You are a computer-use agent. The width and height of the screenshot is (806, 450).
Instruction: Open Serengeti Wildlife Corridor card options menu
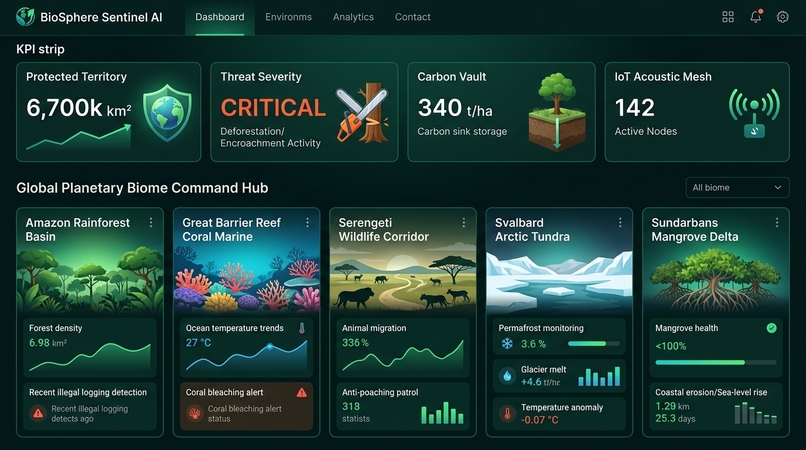click(464, 222)
